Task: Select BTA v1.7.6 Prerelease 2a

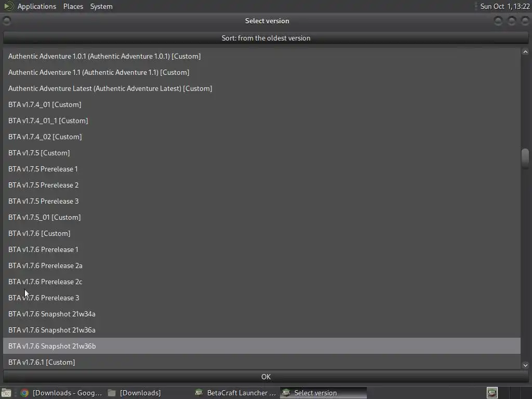Action: point(262,265)
